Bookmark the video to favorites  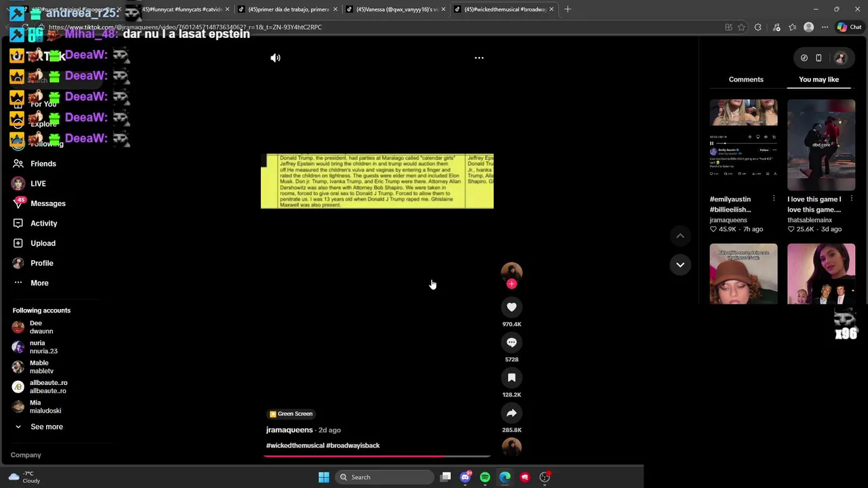click(x=511, y=378)
